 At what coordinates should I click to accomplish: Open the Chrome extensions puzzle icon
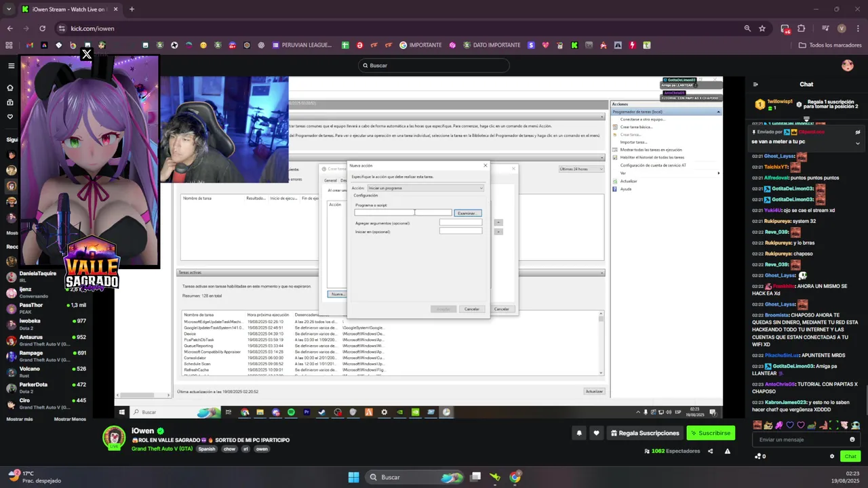[801, 28]
